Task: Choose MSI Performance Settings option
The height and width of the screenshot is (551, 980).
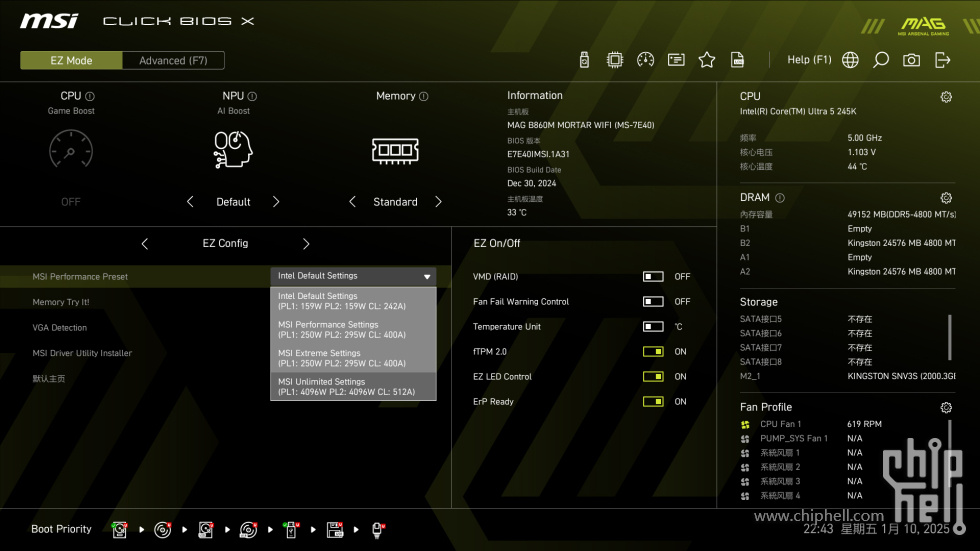Action: pyautogui.click(x=353, y=330)
